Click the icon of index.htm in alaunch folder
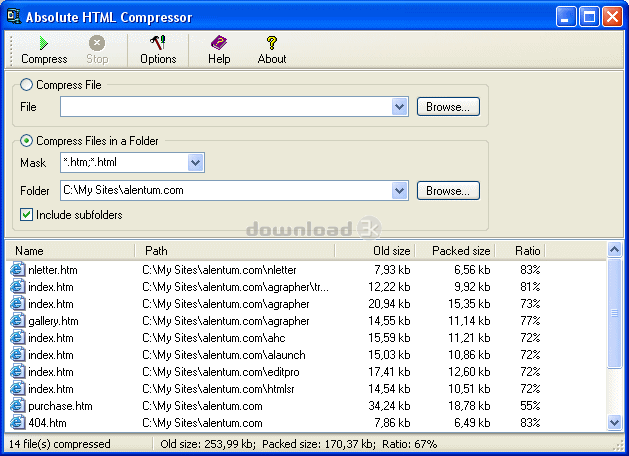 [x=17, y=355]
